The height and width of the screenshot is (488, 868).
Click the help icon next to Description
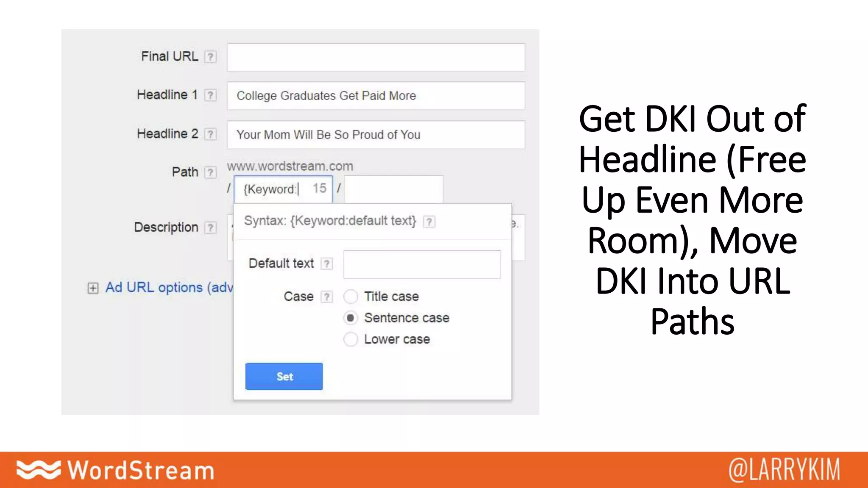click(210, 228)
